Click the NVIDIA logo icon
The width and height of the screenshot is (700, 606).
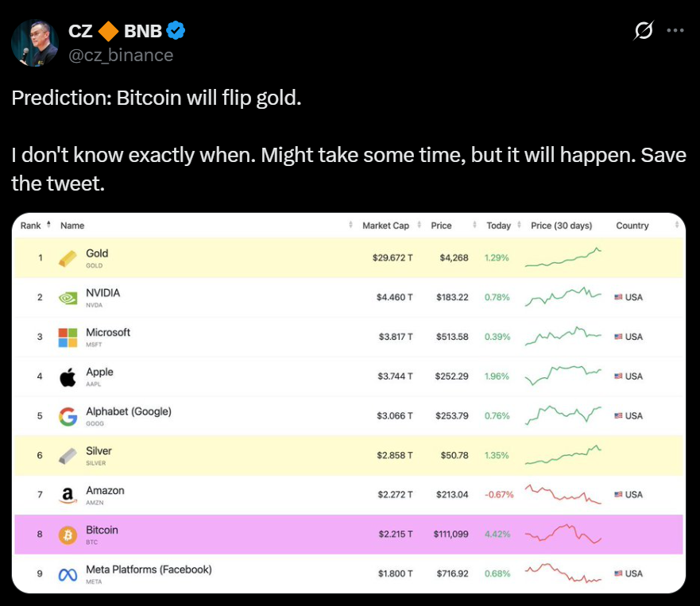(x=68, y=298)
